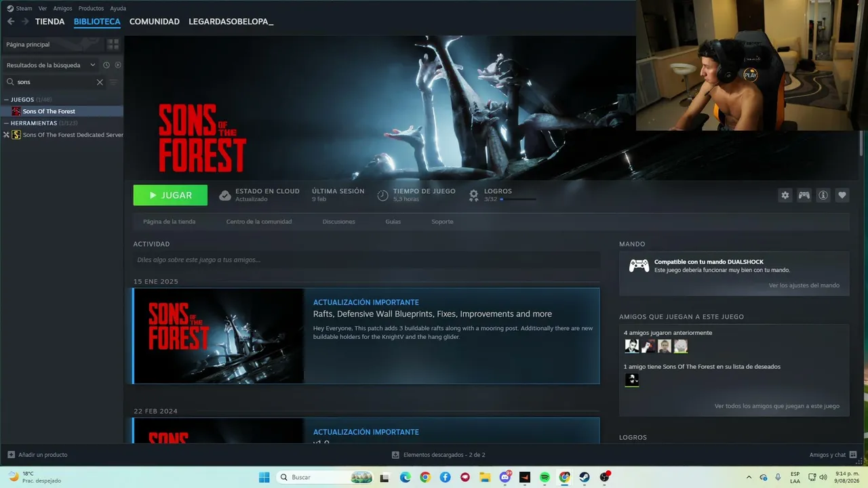Open the LEGARDASOBELOPA_ profile tab

coord(231,22)
